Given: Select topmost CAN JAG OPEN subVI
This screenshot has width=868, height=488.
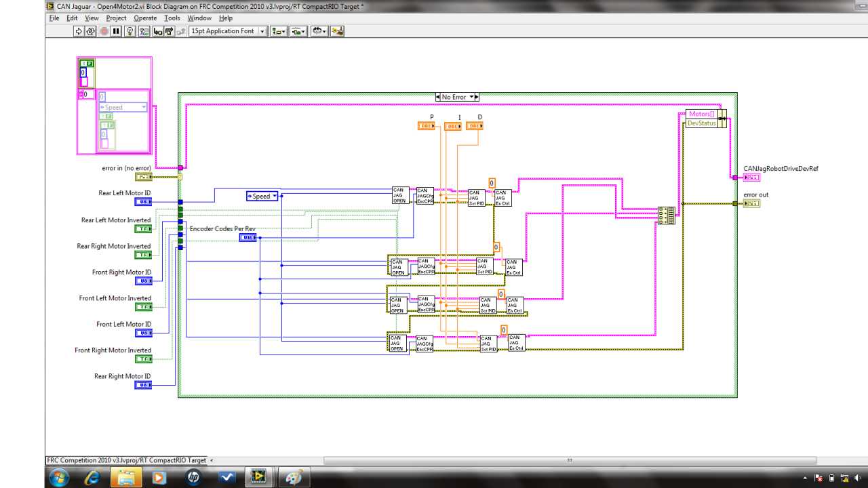Looking at the screenshot, I should coord(400,195).
